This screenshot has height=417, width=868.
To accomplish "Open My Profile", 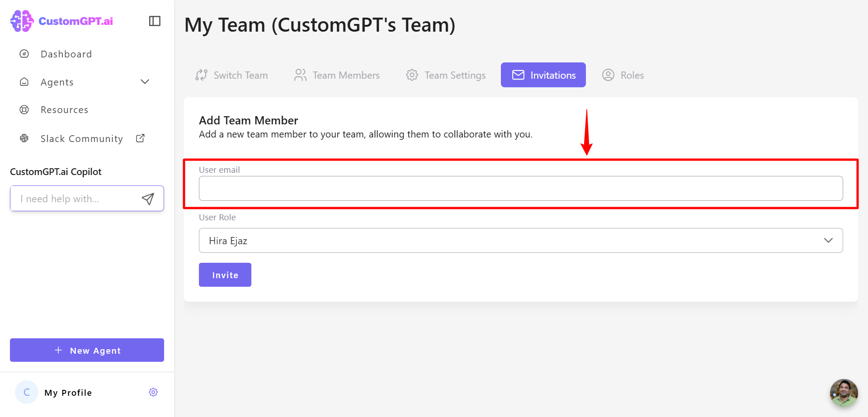I will pyautogui.click(x=68, y=393).
